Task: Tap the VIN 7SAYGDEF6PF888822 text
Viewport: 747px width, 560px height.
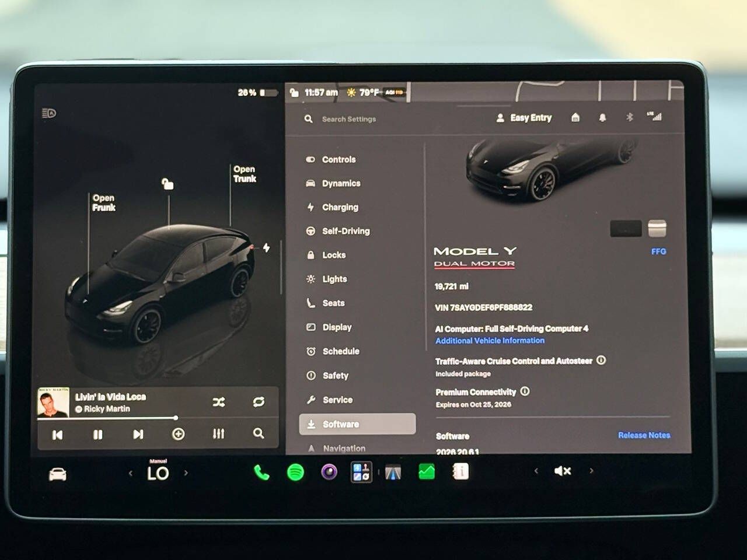Action: point(483,307)
